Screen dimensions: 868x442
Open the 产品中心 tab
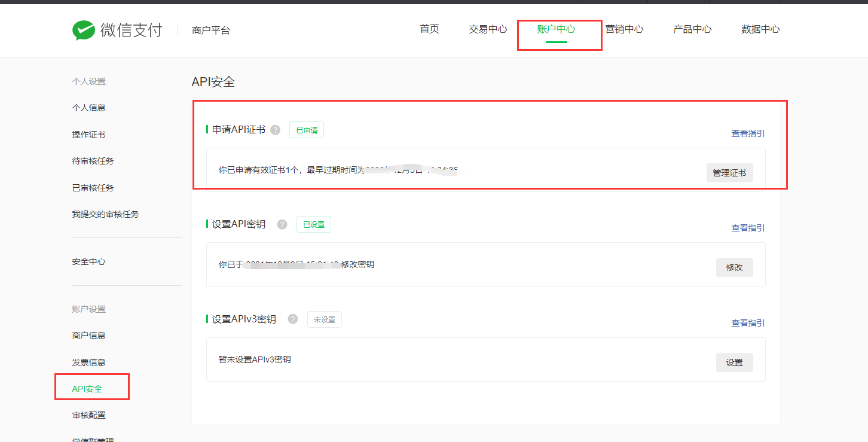692,29
